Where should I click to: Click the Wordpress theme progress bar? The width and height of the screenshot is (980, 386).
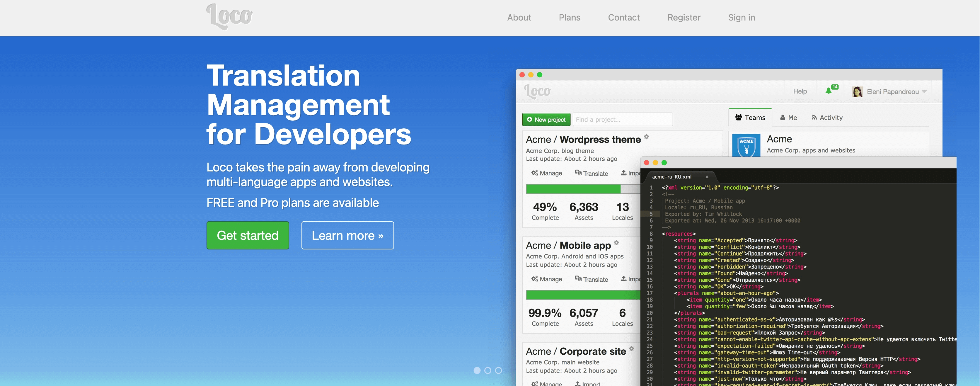click(583, 189)
